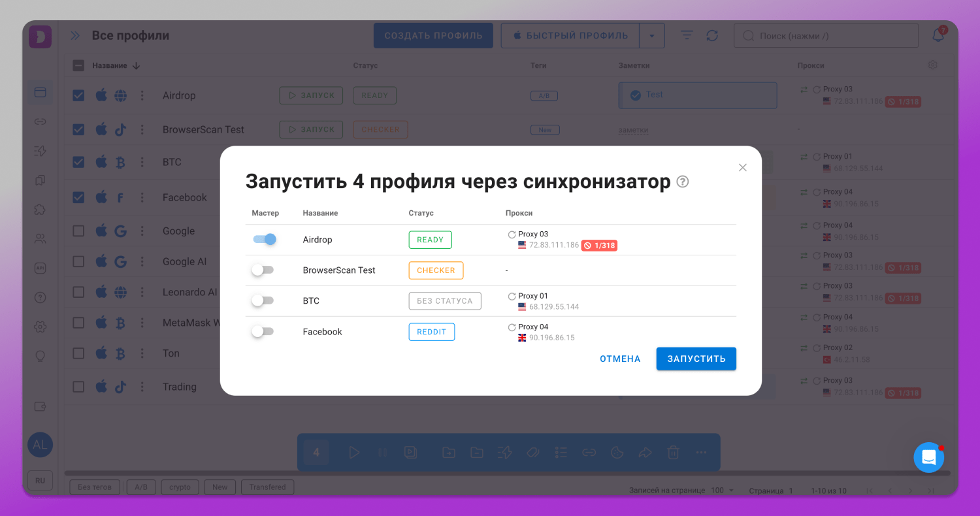Open automation lightning icon in sidebar

(x=40, y=151)
